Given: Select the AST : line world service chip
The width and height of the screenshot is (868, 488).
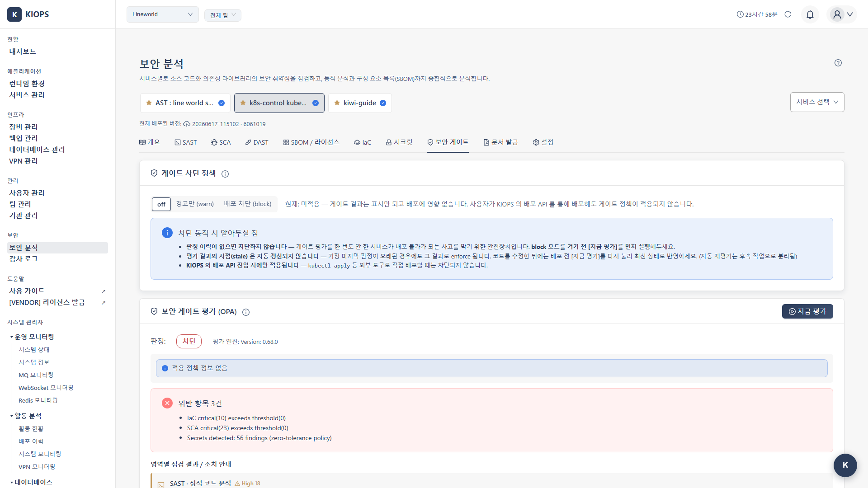Looking at the screenshot, I should 185,103.
